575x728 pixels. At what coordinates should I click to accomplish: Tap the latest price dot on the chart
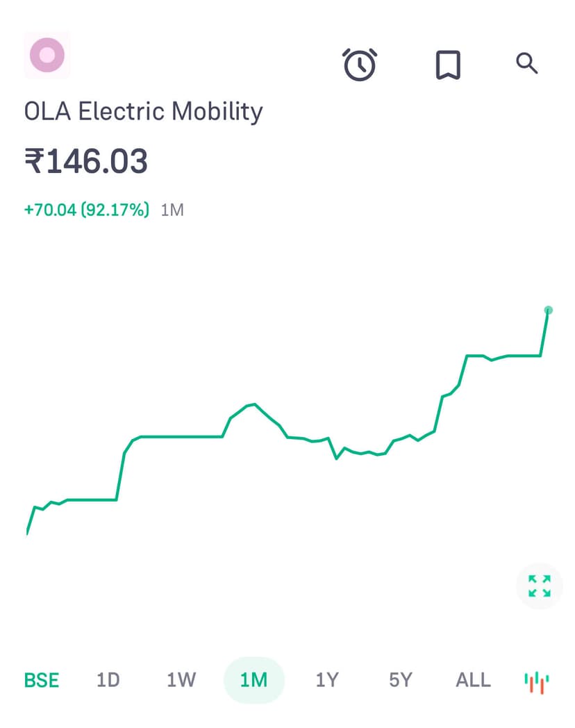click(x=548, y=311)
